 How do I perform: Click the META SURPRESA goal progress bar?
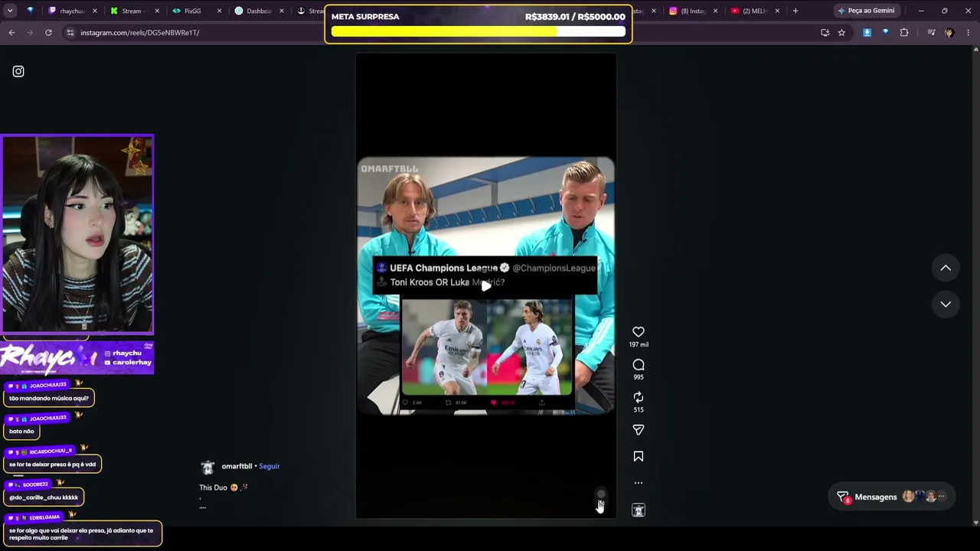click(x=479, y=32)
